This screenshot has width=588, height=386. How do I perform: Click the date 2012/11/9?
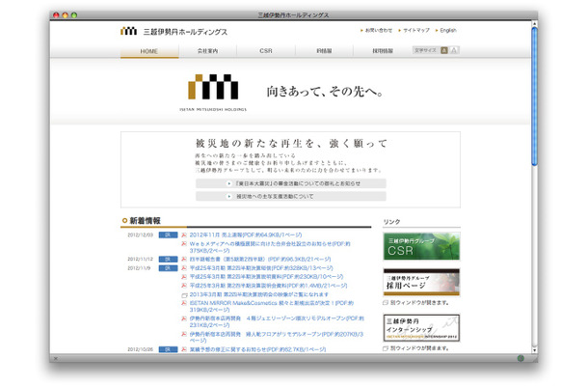click(139, 268)
